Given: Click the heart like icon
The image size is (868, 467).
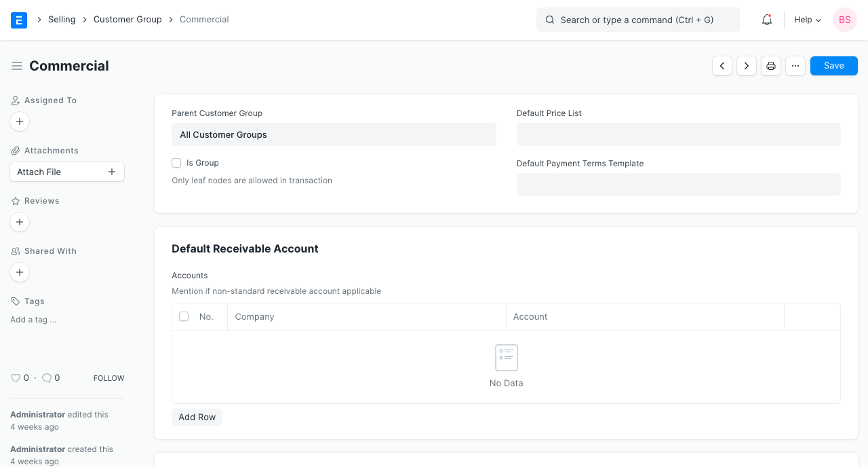Looking at the screenshot, I should click(16, 378).
